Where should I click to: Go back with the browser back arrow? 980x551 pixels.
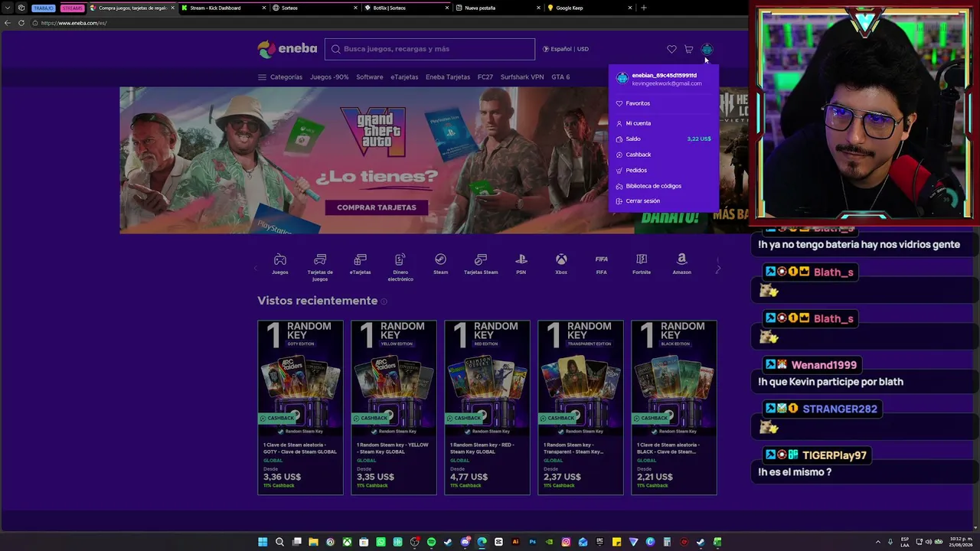(8, 23)
